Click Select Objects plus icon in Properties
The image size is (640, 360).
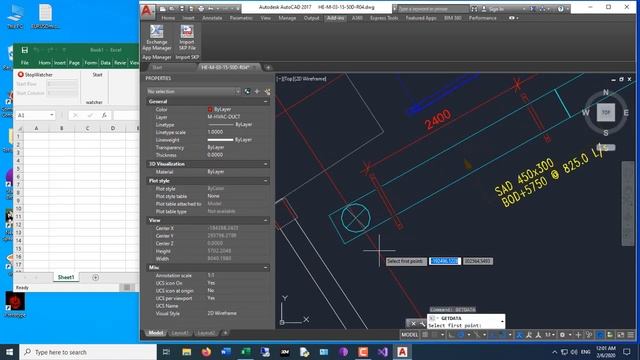[257, 91]
